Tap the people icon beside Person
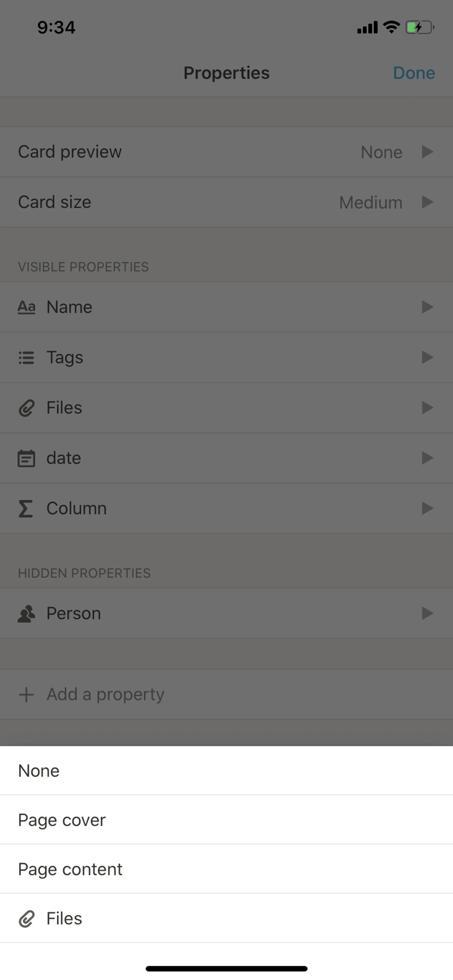This screenshot has height=980, width=453. click(x=26, y=614)
